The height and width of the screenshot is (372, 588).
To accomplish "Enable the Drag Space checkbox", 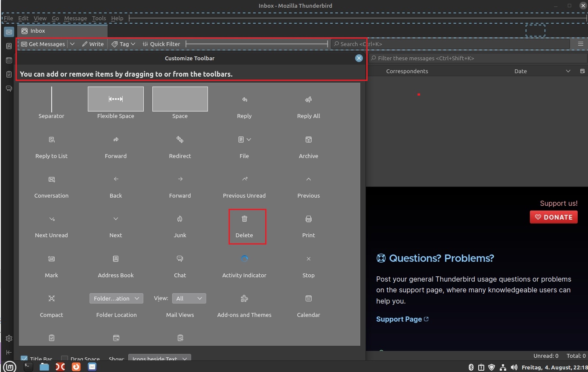I will 65,359.
